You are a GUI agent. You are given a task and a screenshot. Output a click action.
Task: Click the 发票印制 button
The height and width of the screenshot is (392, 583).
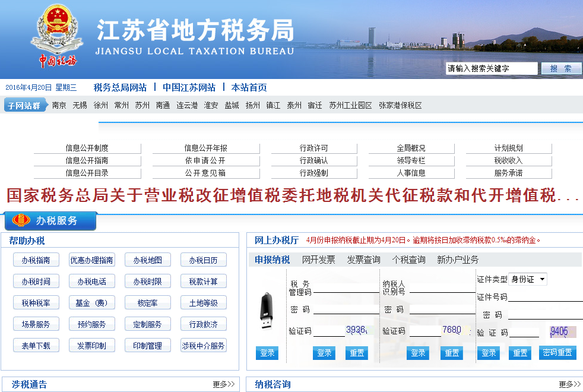(x=92, y=346)
